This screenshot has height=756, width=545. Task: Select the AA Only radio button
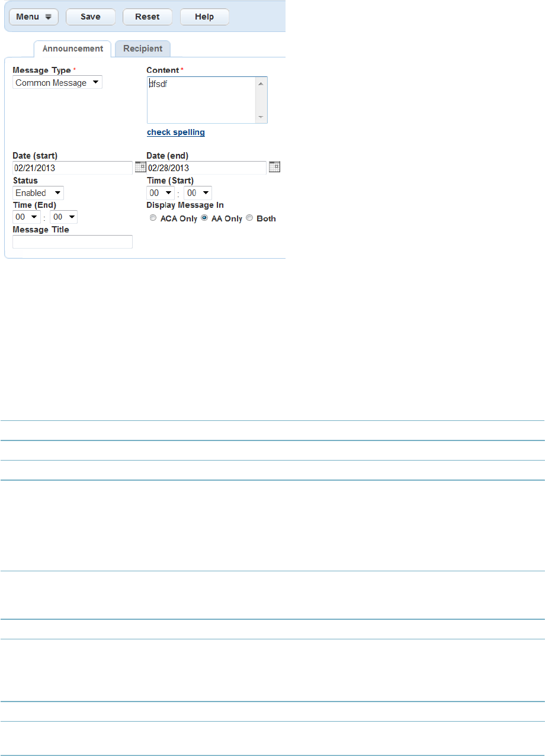point(205,218)
